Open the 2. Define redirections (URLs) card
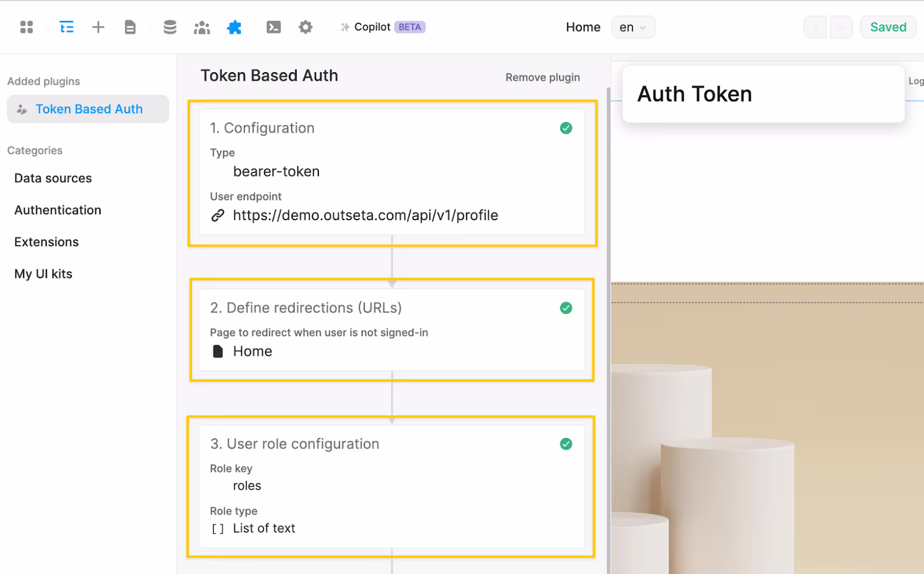The image size is (924, 574). coord(392,330)
